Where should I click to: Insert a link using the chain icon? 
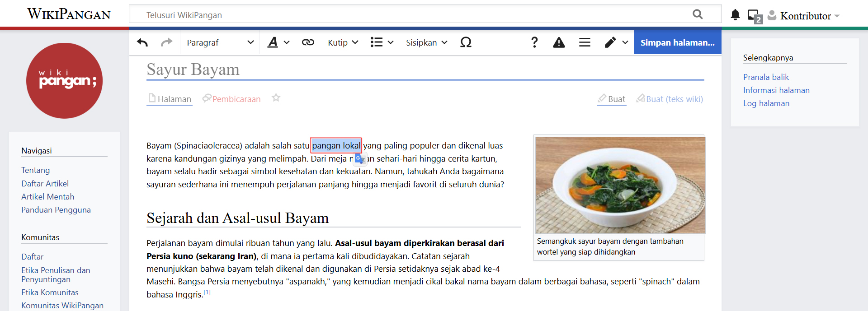pyautogui.click(x=308, y=42)
